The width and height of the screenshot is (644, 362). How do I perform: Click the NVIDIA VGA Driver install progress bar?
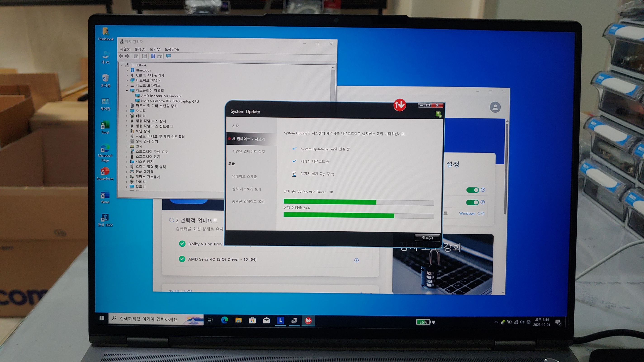[359, 202]
